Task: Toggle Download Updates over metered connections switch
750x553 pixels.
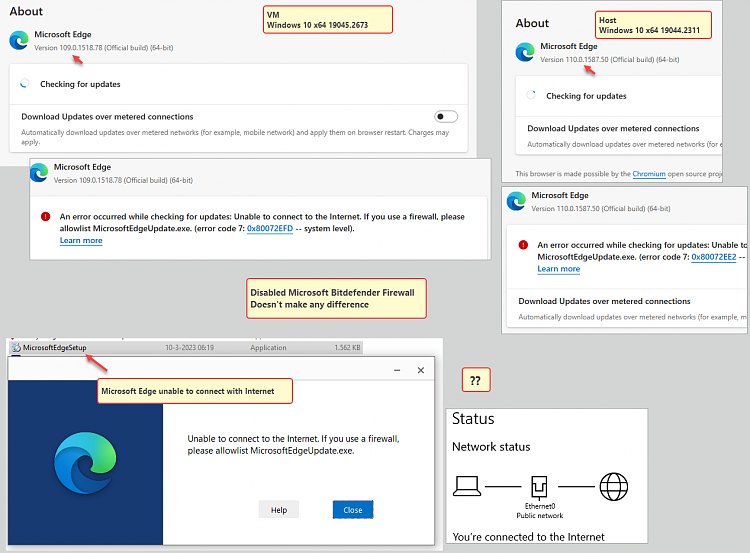Action: [446, 116]
